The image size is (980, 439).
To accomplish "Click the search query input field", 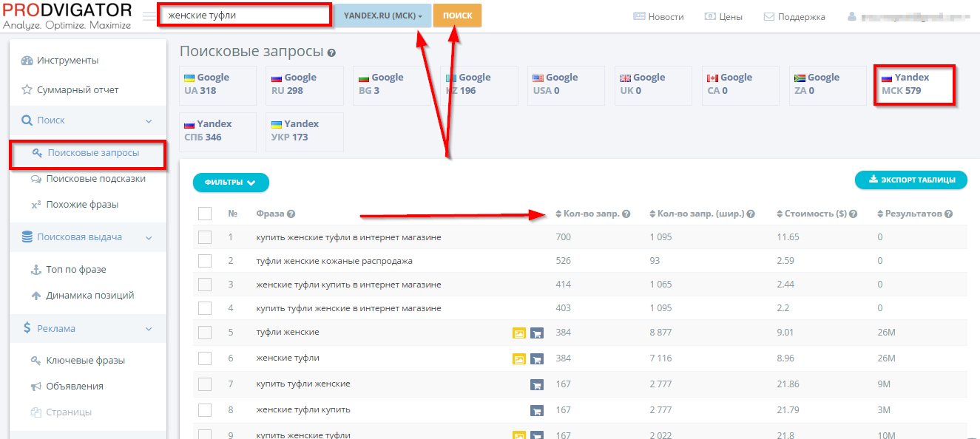I will tap(245, 15).
